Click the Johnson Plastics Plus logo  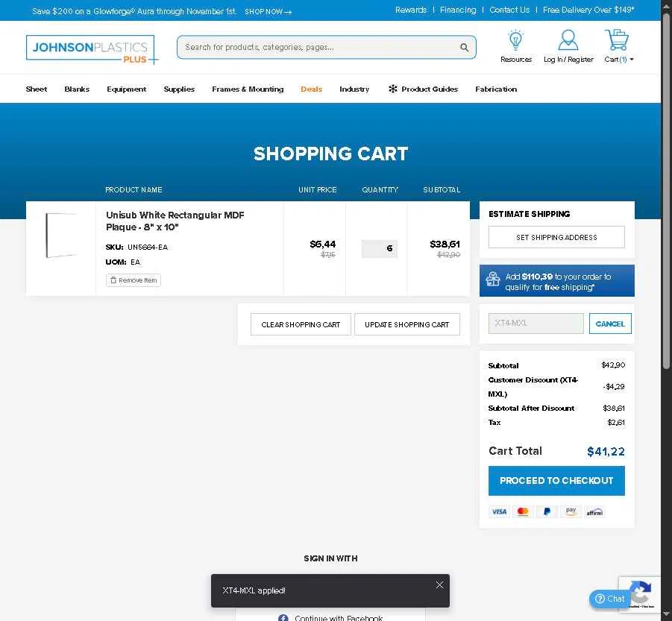92,49
